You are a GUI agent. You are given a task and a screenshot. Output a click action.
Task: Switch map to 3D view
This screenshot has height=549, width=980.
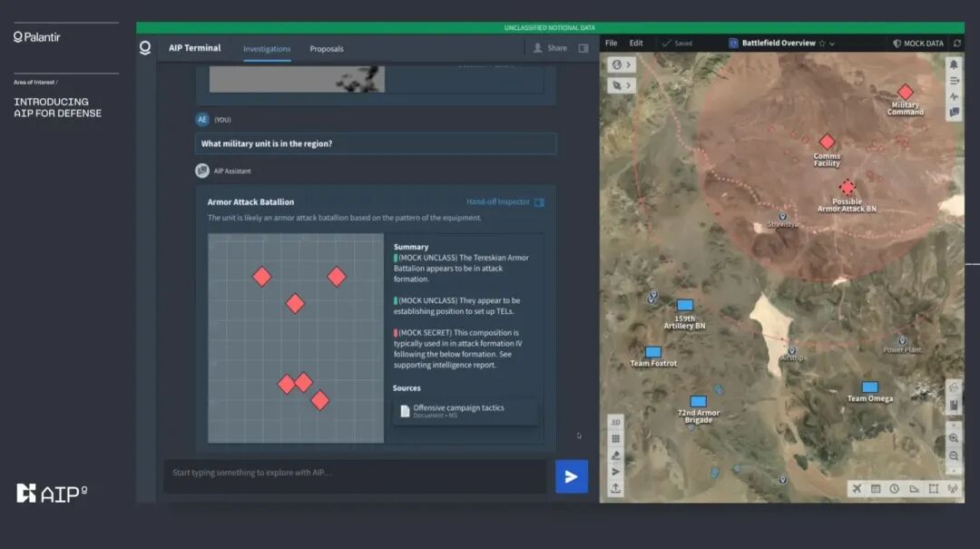[615, 422]
